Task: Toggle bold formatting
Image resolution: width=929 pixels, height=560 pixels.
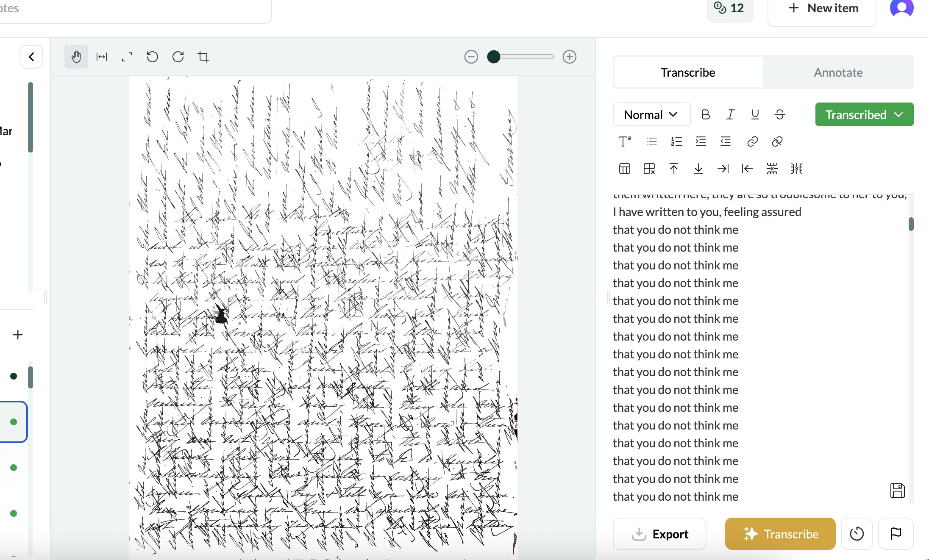Action: tap(706, 114)
